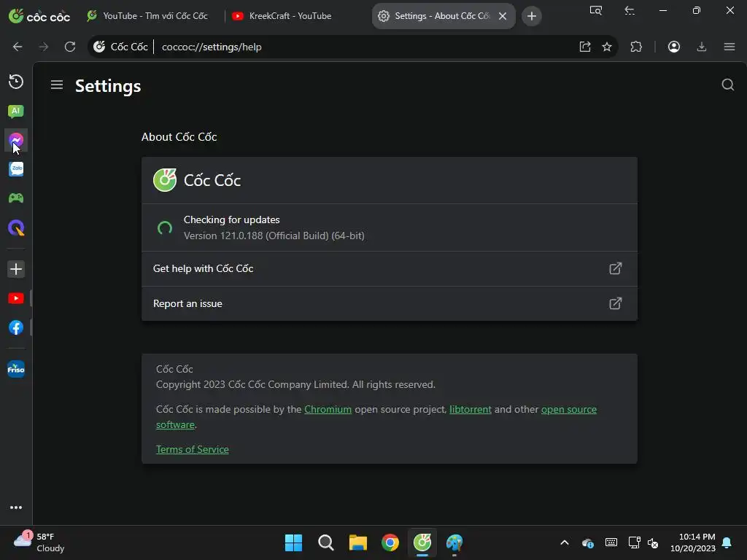Switch to YouTube - Tìm với Cốc Cốc tab
The width and height of the screenshot is (747, 560).
click(147, 16)
